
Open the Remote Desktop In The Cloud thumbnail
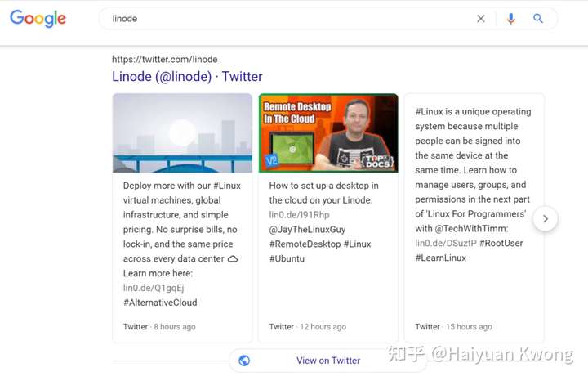click(x=328, y=133)
